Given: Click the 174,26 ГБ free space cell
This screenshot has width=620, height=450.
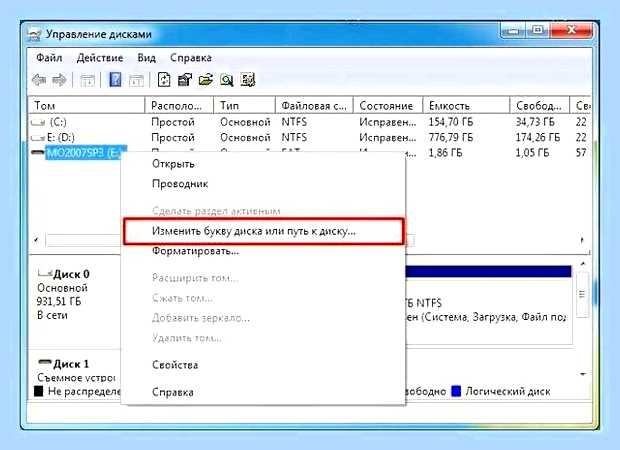Looking at the screenshot, I should click(538, 137).
